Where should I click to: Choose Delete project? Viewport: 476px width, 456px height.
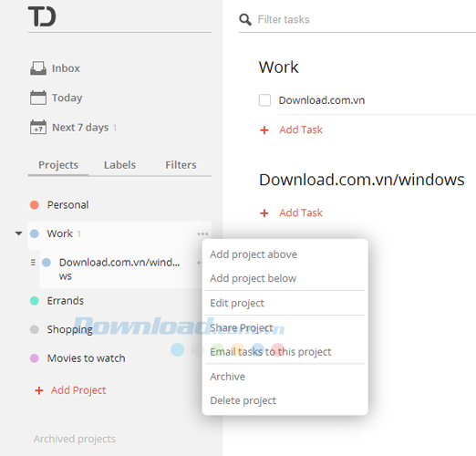click(243, 400)
